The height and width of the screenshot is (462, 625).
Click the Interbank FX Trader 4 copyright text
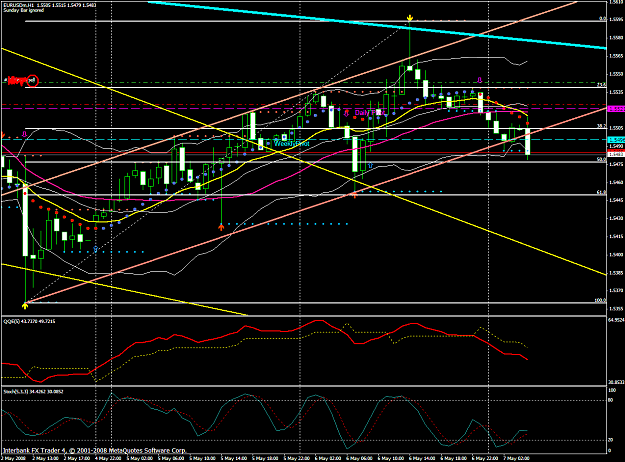tap(94, 450)
